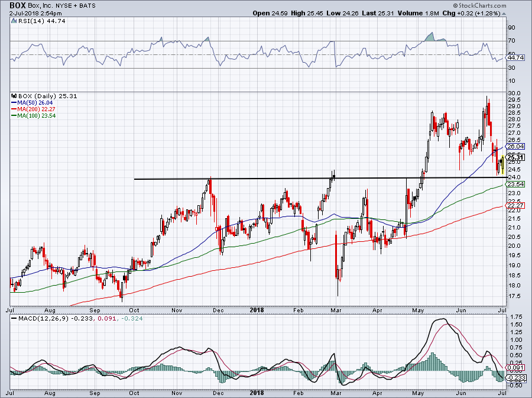Click the black horizontal resistance line at 24
The height and width of the screenshot is (398, 532).
[320, 178]
